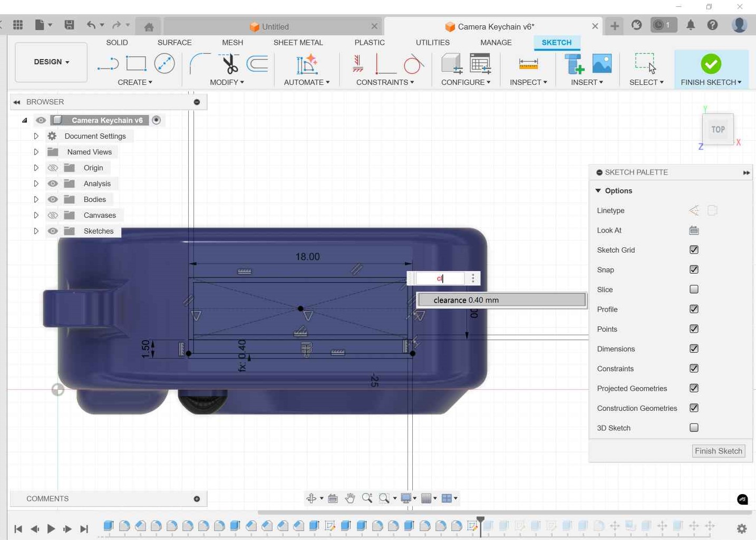The height and width of the screenshot is (540, 756).
Task: Open the Untitled document tab
Action: (x=273, y=26)
